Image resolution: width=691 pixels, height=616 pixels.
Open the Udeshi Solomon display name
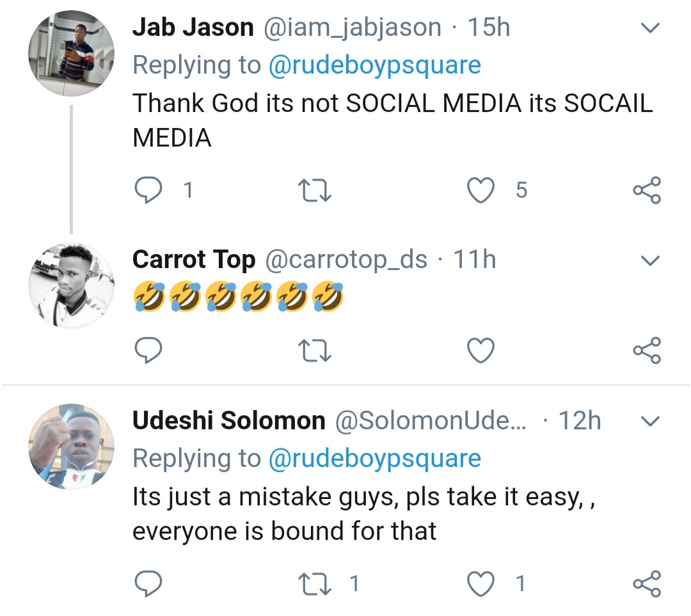point(228,421)
